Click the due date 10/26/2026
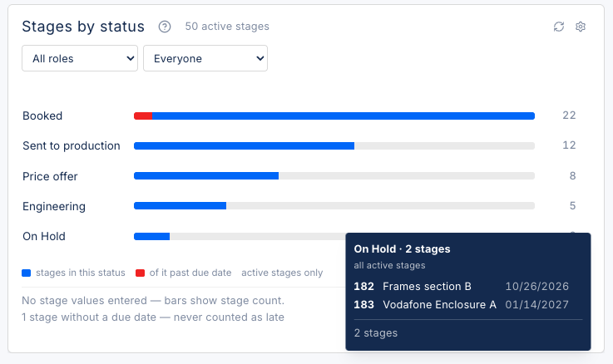Viewport: 613px width, 364px height. [x=536, y=286]
